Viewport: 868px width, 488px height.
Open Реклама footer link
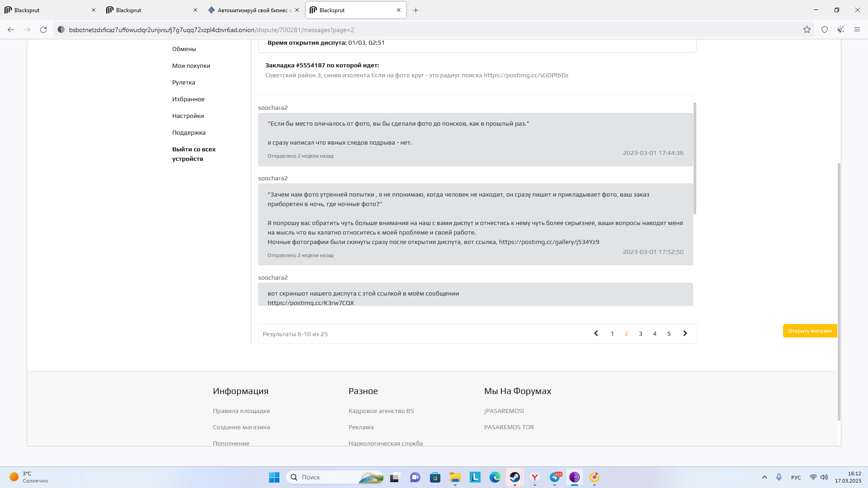pyautogui.click(x=361, y=427)
